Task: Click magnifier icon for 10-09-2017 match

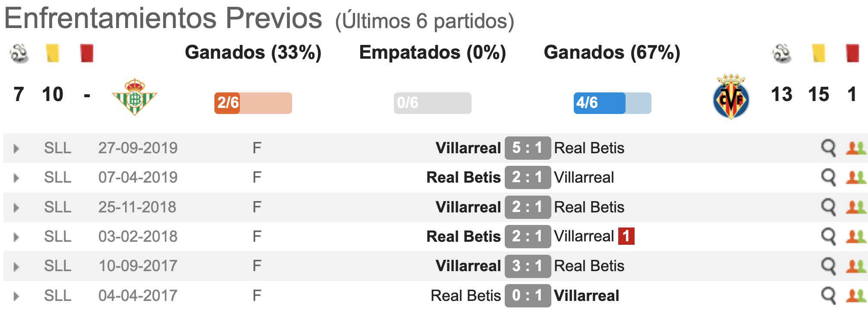Action: click(x=828, y=266)
